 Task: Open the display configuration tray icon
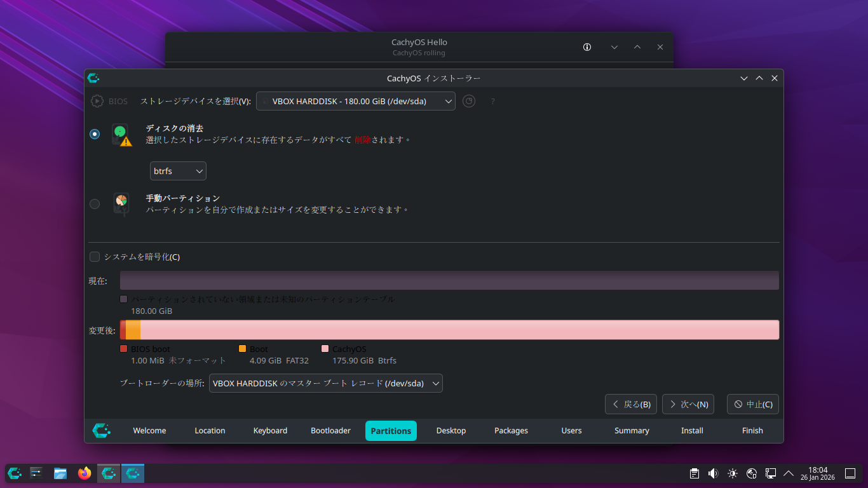[771, 473]
